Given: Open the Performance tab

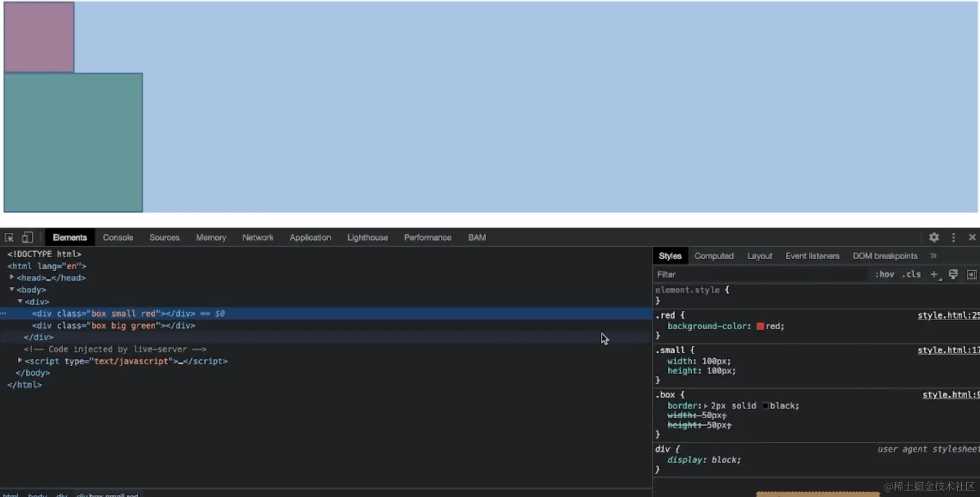Looking at the screenshot, I should (x=428, y=238).
